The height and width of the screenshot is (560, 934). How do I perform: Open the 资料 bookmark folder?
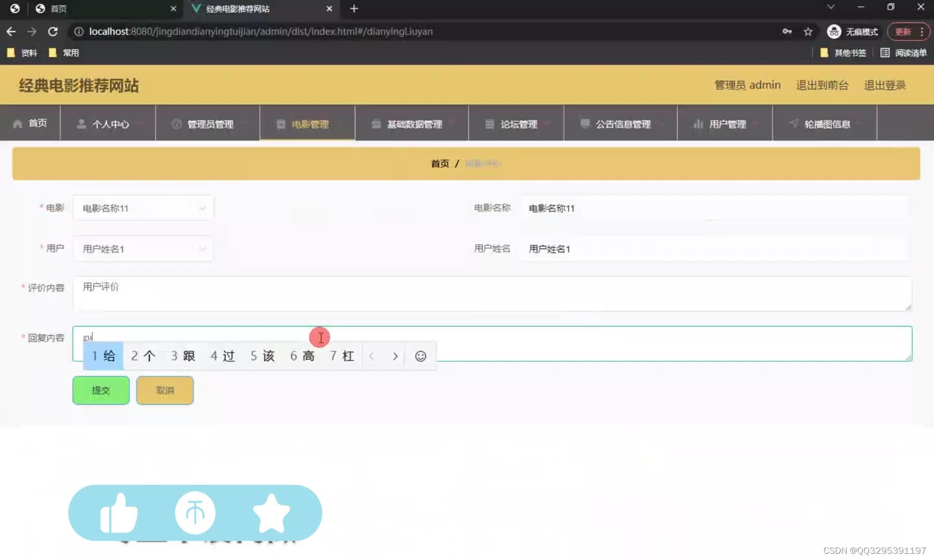[22, 53]
